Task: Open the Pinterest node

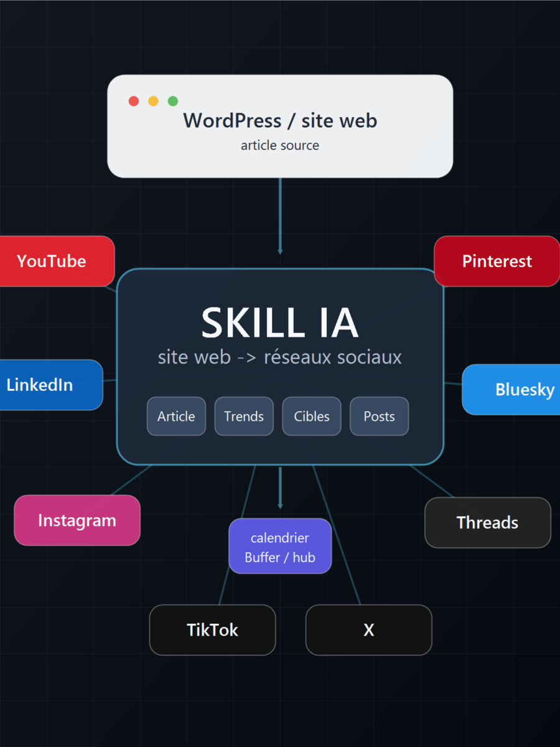Action: point(497,261)
